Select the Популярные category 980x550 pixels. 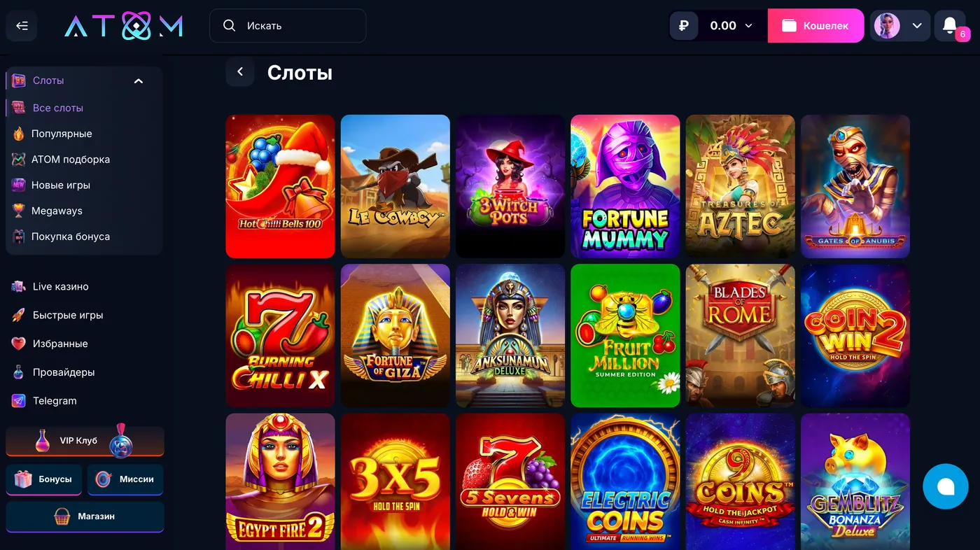pos(52,134)
